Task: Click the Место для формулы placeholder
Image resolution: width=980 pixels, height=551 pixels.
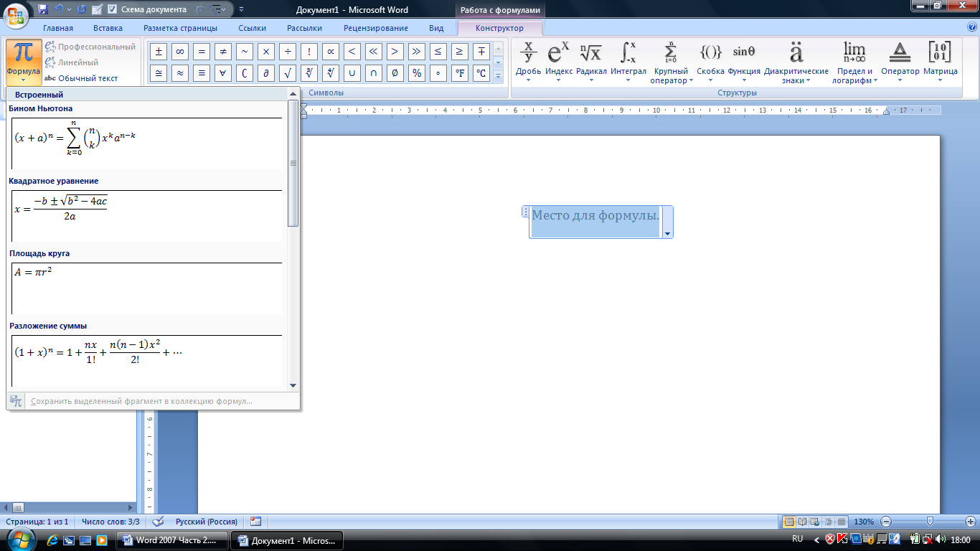Action: [x=595, y=215]
